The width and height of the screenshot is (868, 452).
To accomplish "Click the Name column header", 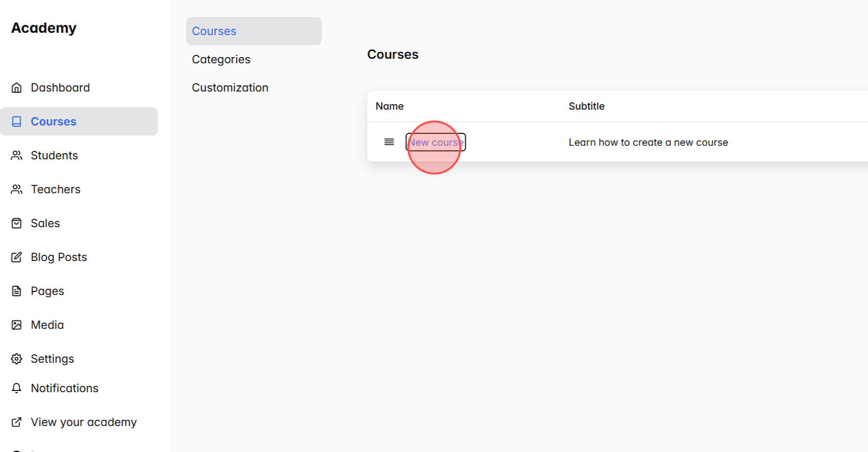I will point(390,106).
